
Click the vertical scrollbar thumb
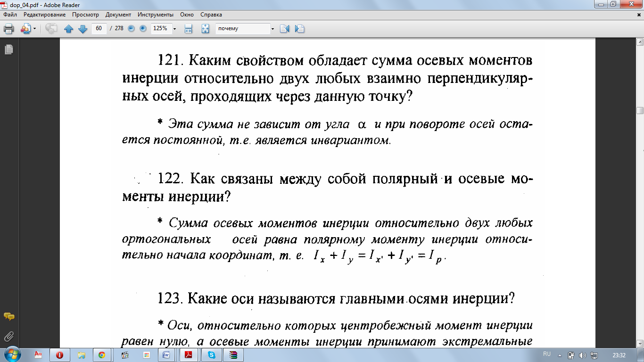(640, 111)
